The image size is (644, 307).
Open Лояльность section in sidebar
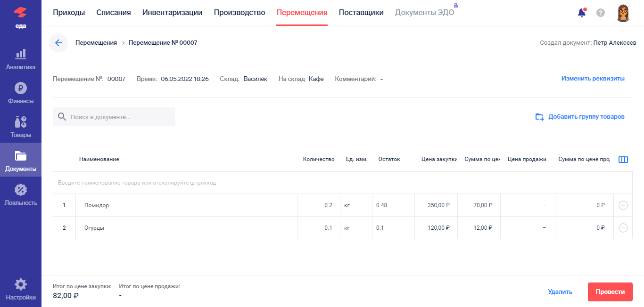pos(21,195)
